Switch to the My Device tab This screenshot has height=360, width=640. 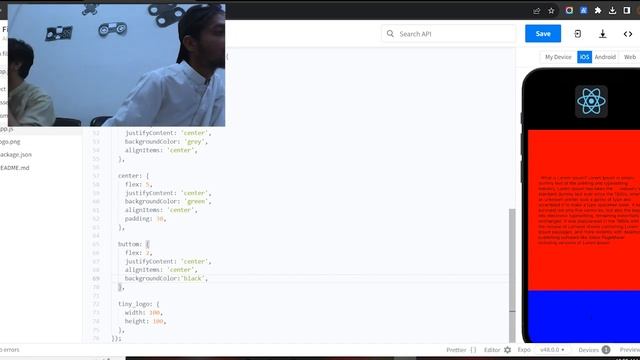pos(558,57)
